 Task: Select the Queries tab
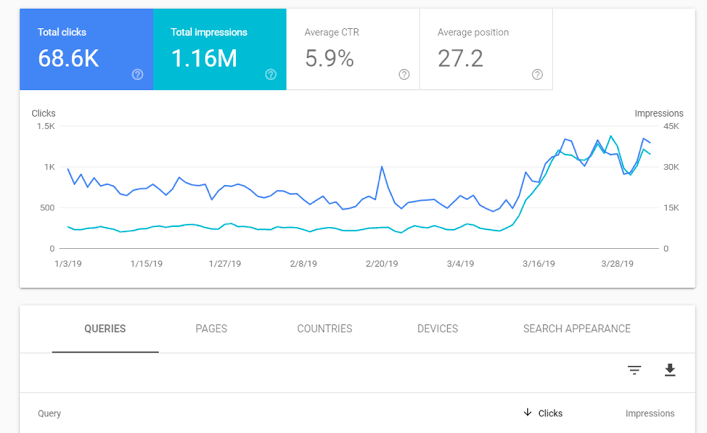pos(105,329)
